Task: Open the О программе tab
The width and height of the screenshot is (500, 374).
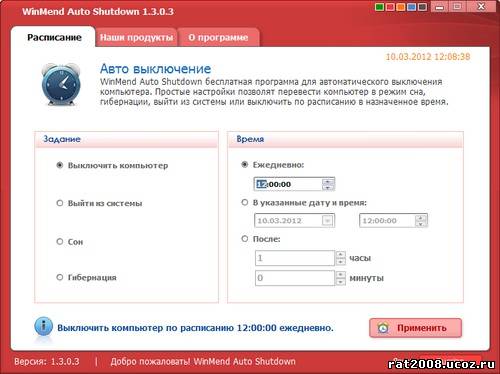Action: (218, 37)
